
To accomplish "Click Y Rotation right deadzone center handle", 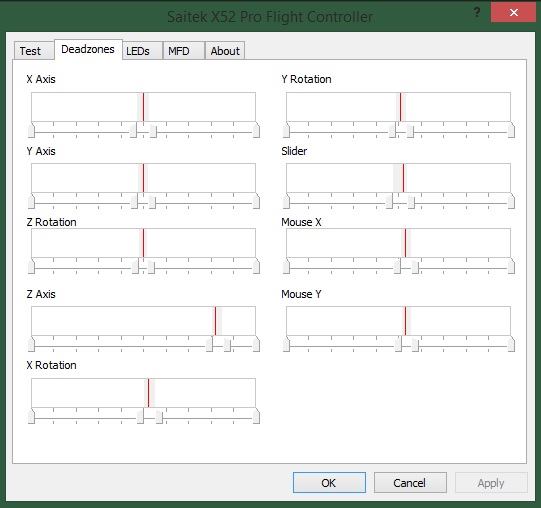I will pyautogui.click(x=410, y=130).
